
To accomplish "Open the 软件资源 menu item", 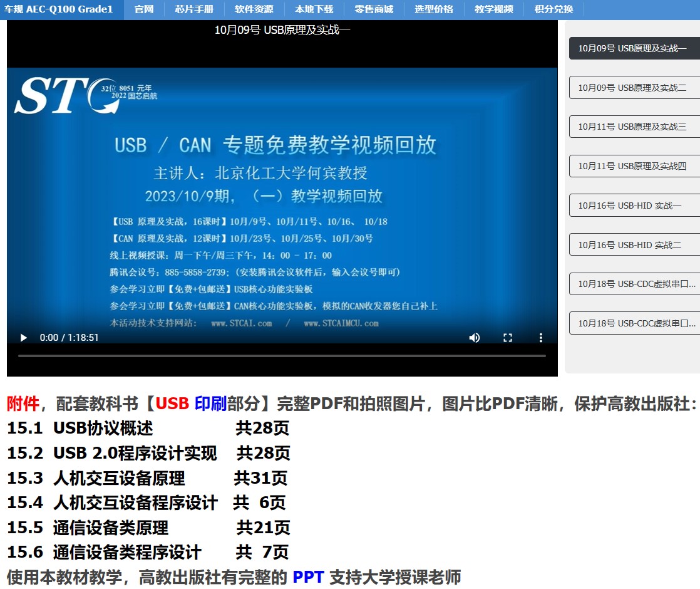I will point(254,9).
